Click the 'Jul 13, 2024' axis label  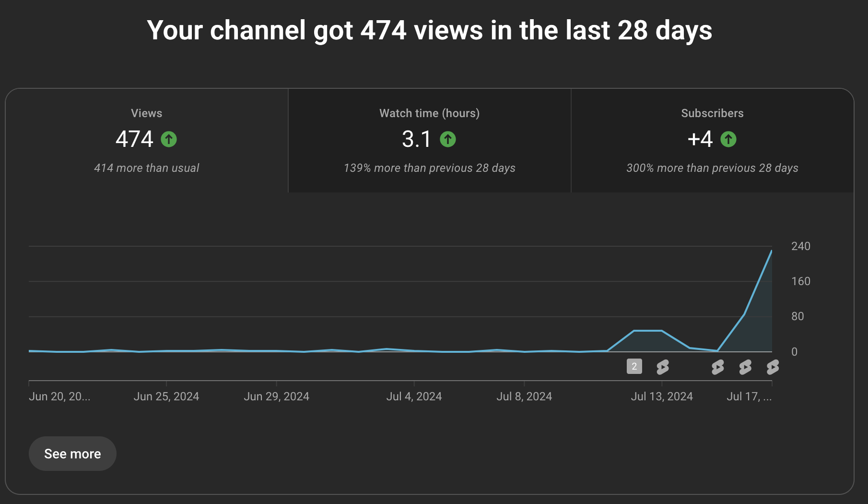[x=662, y=396]
